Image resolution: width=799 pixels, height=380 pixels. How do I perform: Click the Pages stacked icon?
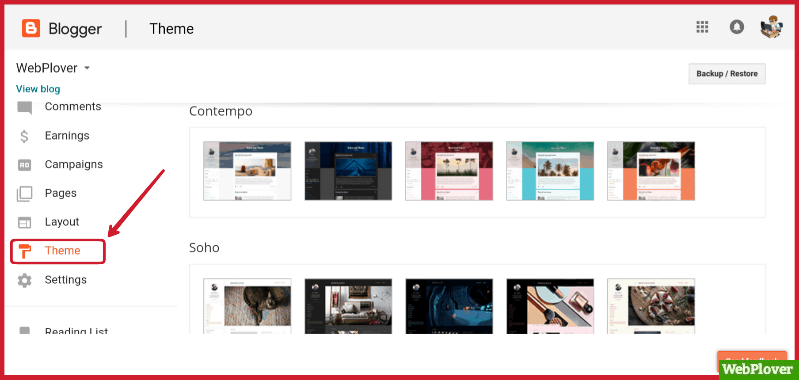point(24,194)
